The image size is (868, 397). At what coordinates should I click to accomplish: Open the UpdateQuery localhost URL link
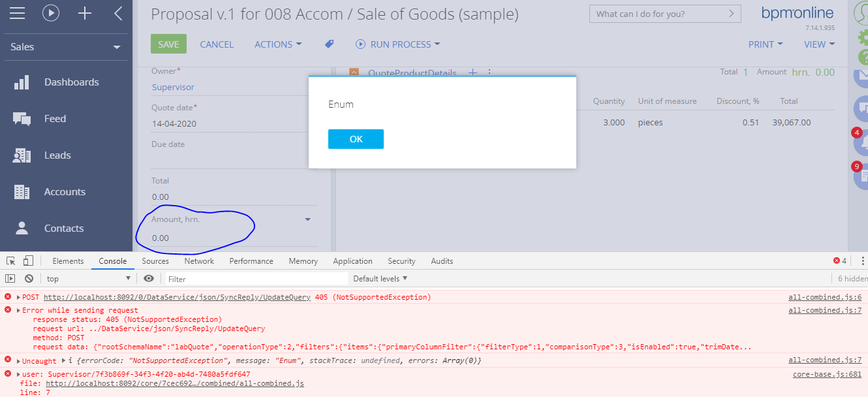coord(177,297)
